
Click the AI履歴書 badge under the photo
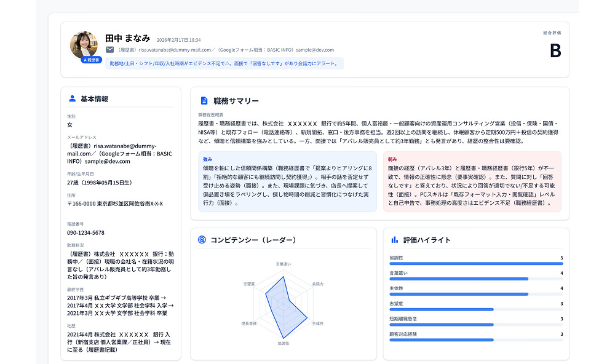[x=91, y=60]
